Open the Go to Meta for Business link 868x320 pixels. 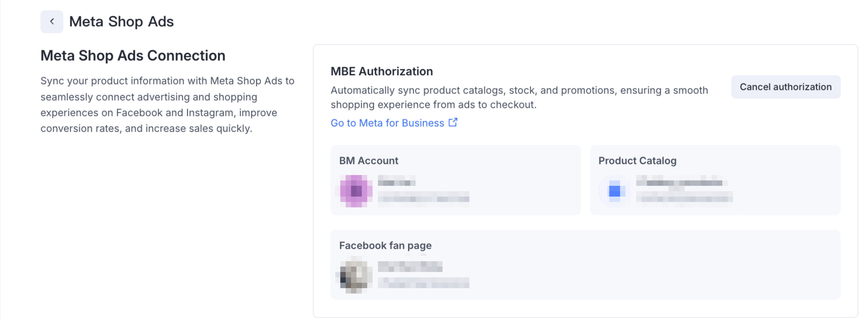coord(387,123)
